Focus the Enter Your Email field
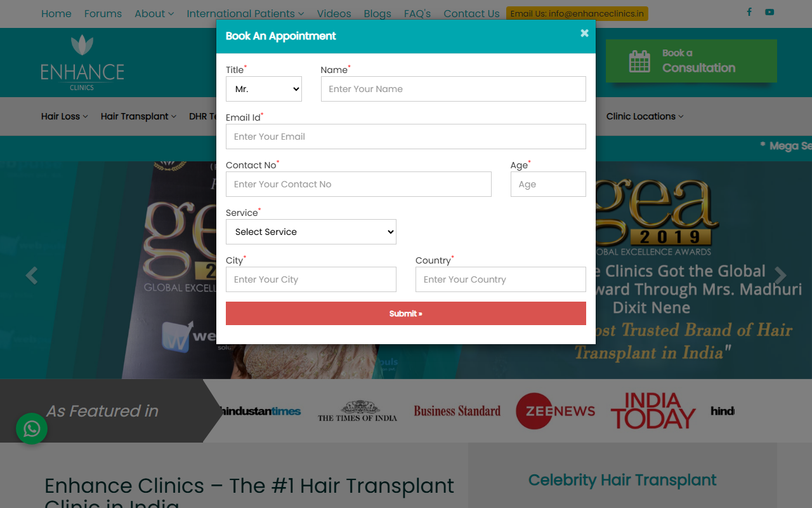The height and width of the screenshot is (508, 812). click(406, 137)
